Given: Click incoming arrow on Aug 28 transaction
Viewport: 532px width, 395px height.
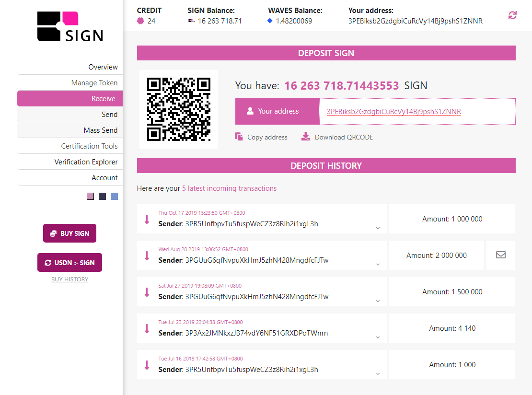Looking at the screenshot, I should [x=147, y=256].
